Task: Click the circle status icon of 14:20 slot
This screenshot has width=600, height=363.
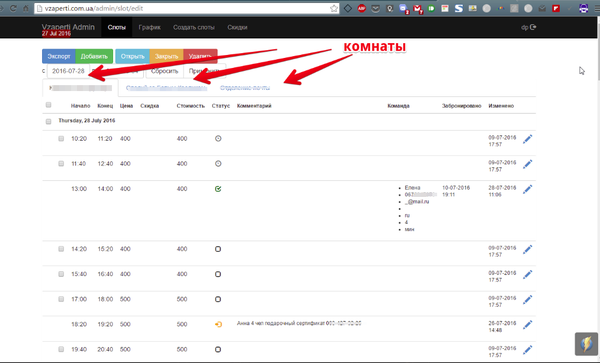Action: click(218, 249)
